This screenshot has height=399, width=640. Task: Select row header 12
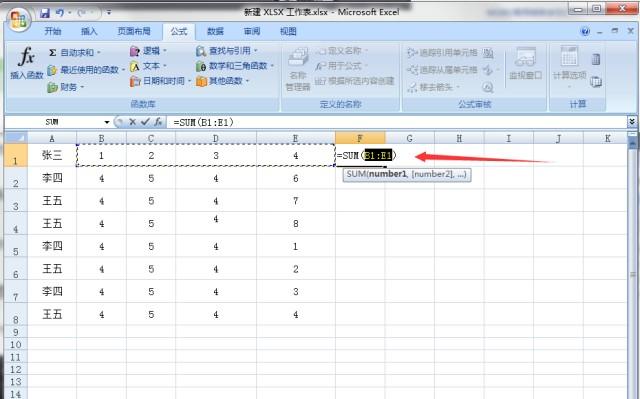coord(16,369)
